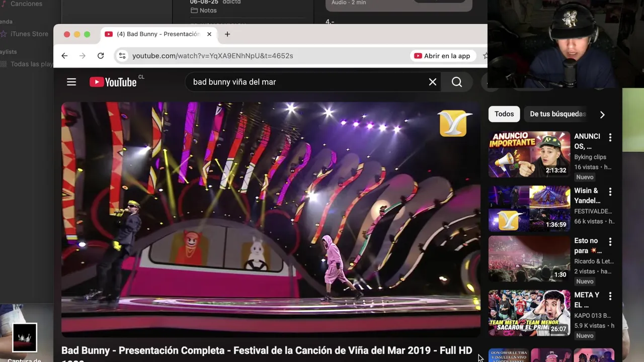Click the Wisin & Yandel video title

587,196
